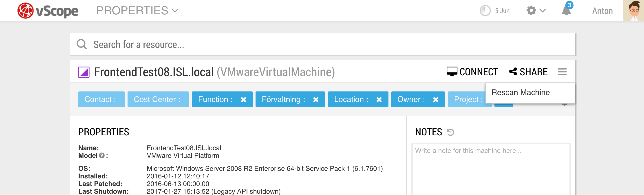Click the NOTES section heading
Image resolution: width=644 pixels, height=195 pixels.
428,132
